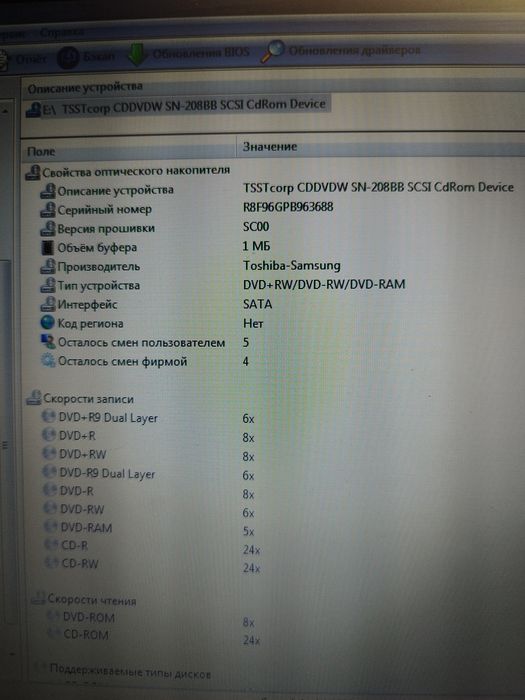The height and width of the screenshot is (700, 525).
Task: Click the Скорости записи group icon
Action: tap(33, 397)
